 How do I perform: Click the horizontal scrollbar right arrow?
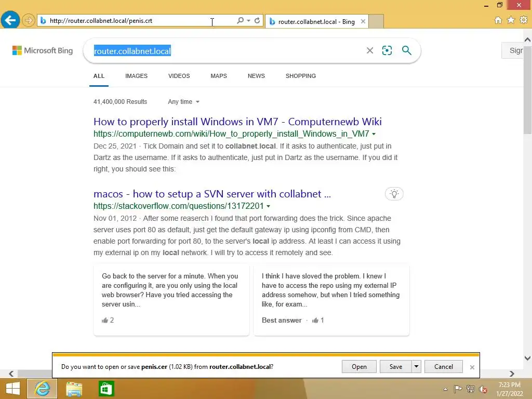pos(512,374)
